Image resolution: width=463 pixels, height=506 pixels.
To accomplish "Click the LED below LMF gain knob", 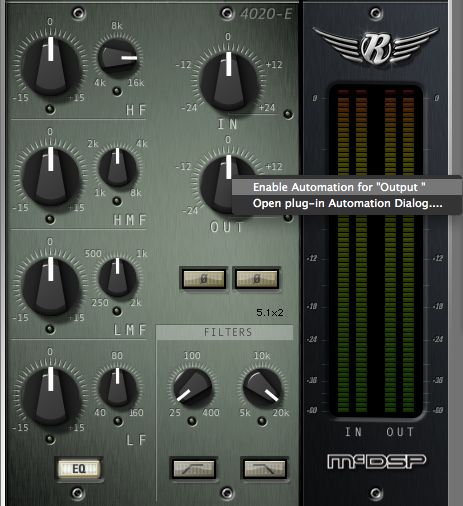I will pos(50,329).
